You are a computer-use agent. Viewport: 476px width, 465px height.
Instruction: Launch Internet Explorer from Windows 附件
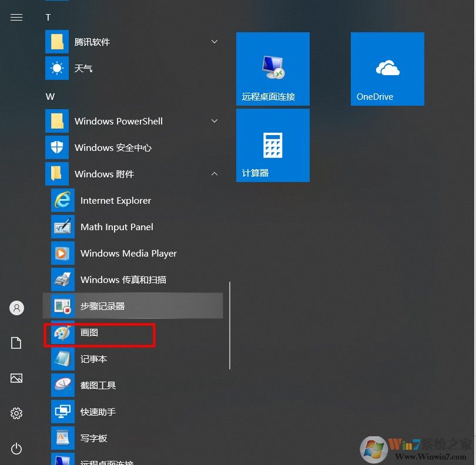pyautogui.click(x=115, y=200)
